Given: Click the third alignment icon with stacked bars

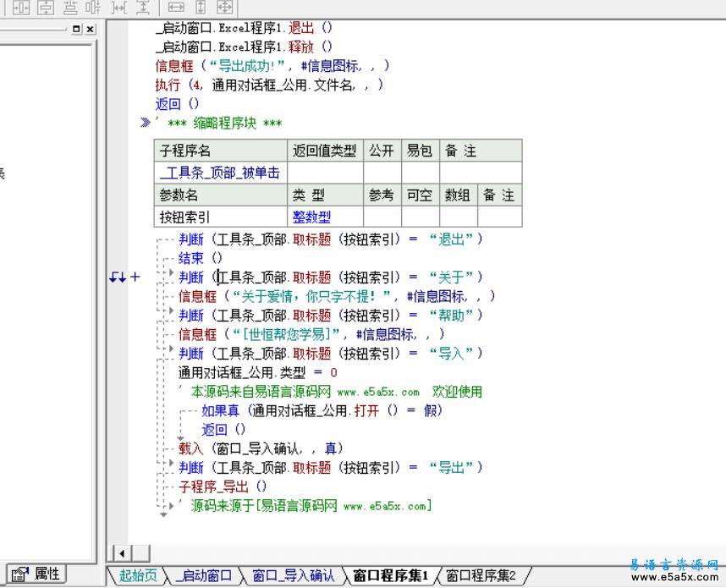Looking at the screenshot, I should coord(70,7).
